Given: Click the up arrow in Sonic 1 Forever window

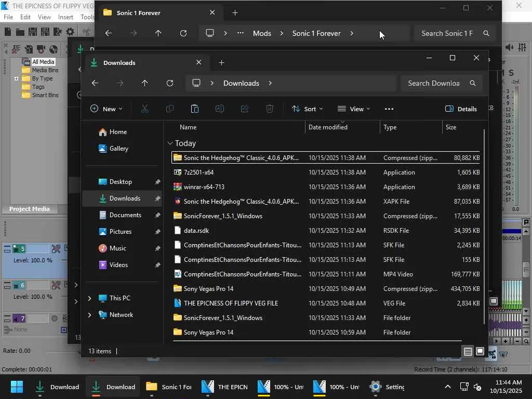Looking at the screenshot, I should click(x=158, y=33).
